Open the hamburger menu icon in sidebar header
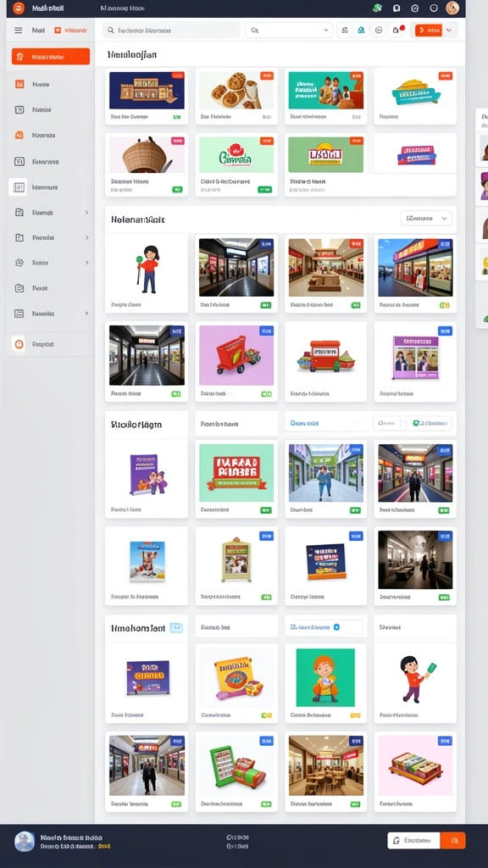This screenshot has height=868, width=488. click(x=19, y=31)
